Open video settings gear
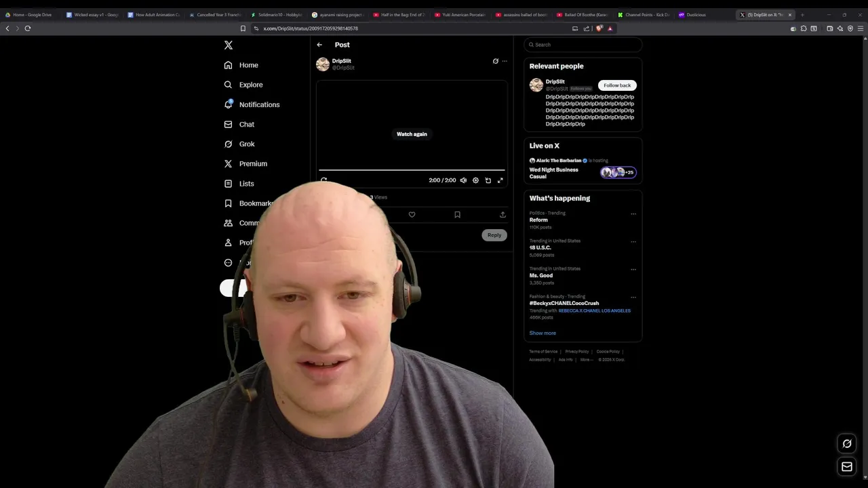The image size is (868, 488). tap(475, 180)
